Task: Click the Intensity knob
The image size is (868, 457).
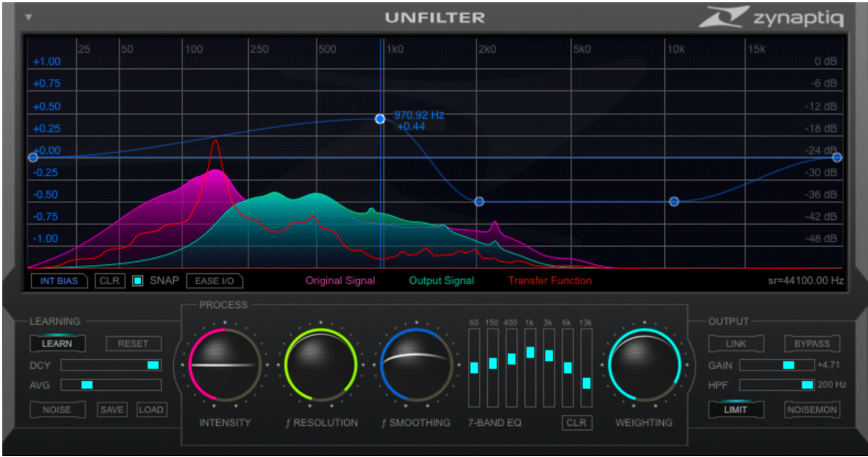Action: pyautogui.click(x=225, y=365)
